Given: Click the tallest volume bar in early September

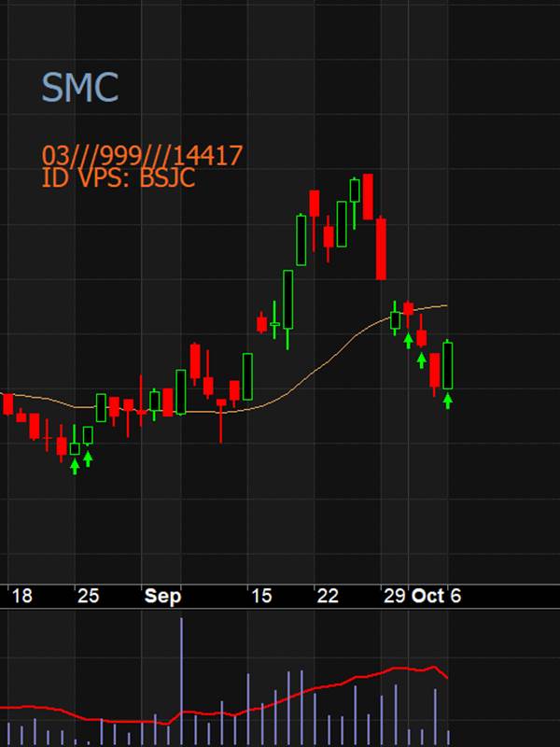Looking at the screenshot, I should 181,682.
